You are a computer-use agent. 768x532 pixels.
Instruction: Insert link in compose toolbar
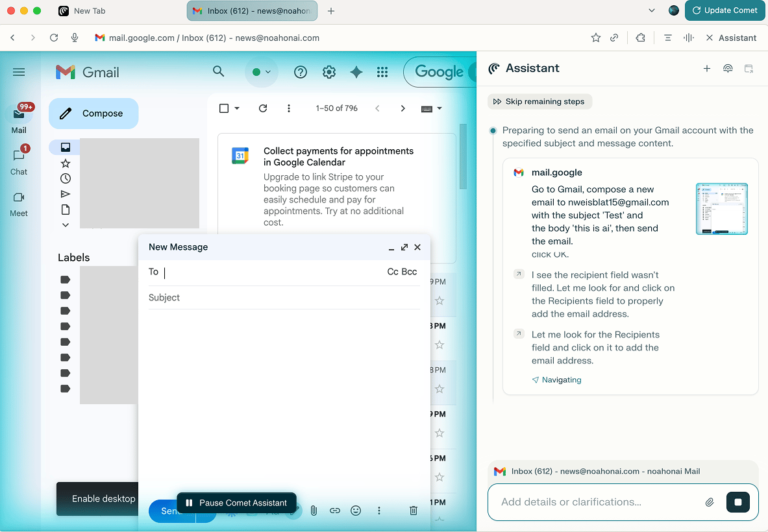point(334,511)
